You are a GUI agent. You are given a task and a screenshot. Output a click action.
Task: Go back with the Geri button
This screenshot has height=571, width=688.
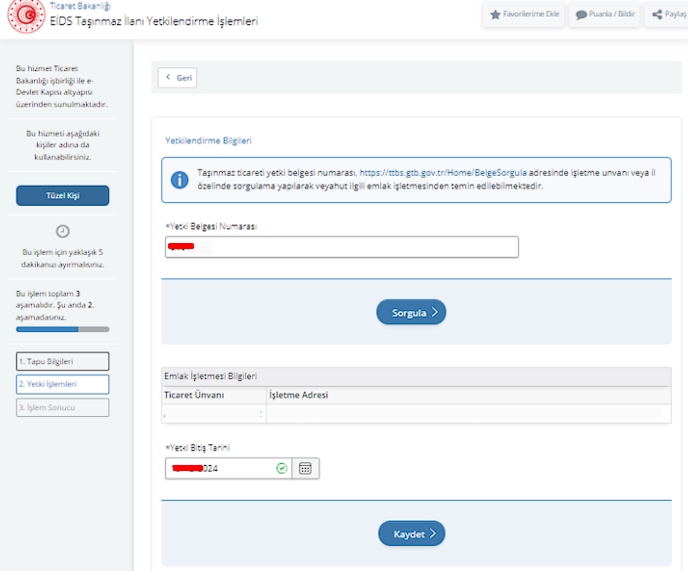(177, 78)
